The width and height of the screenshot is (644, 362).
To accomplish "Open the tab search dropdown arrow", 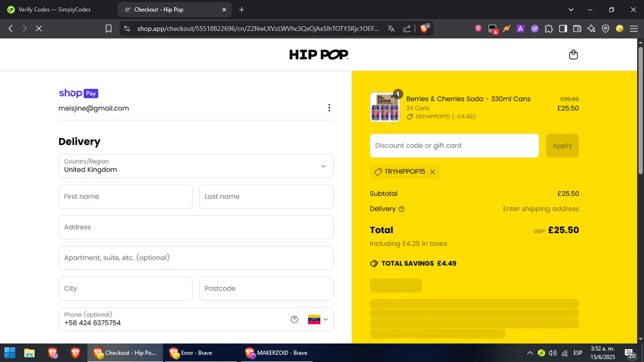I will pos(571,9).
